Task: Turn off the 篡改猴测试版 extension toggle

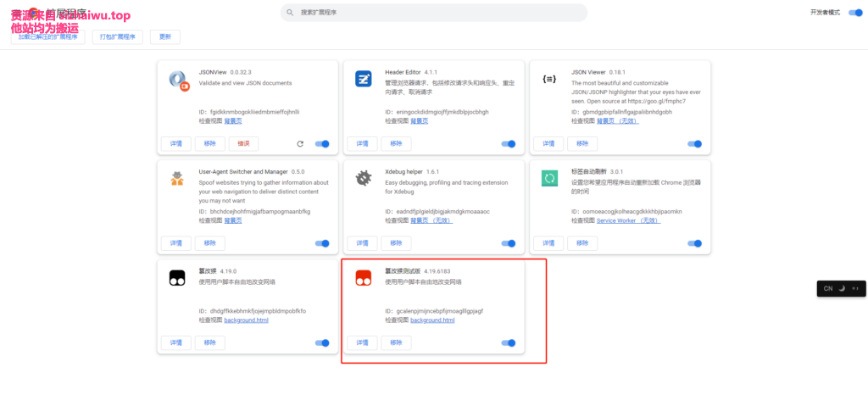Action: (509, 342)
